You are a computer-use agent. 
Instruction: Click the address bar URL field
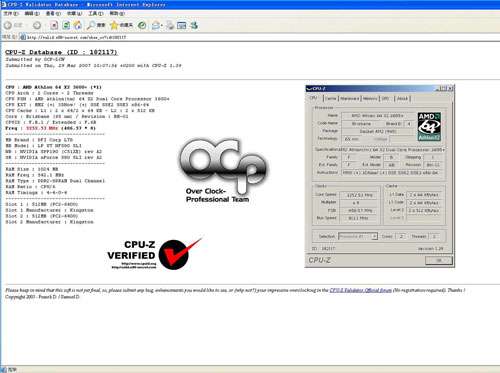coord(260,37)
